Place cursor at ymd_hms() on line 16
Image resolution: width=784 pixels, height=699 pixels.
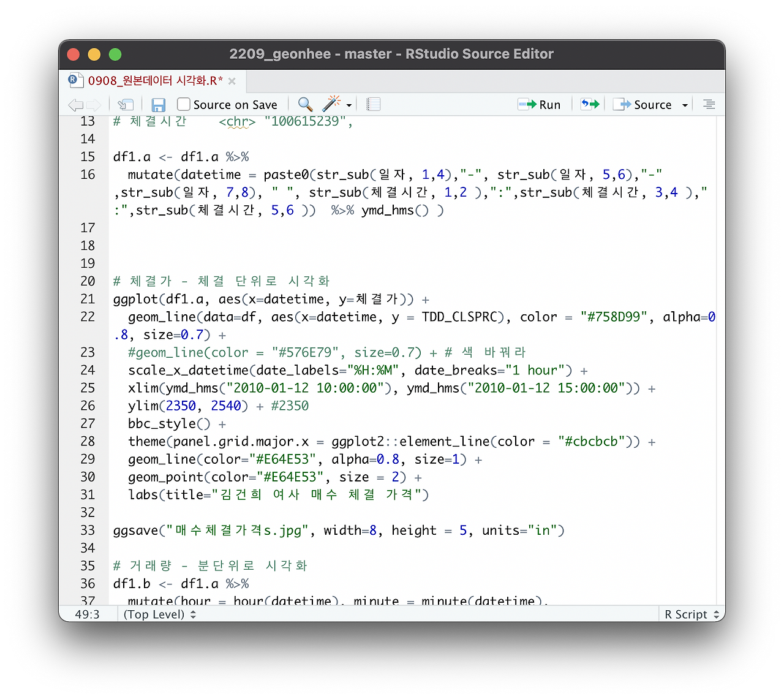pos(395,210)
